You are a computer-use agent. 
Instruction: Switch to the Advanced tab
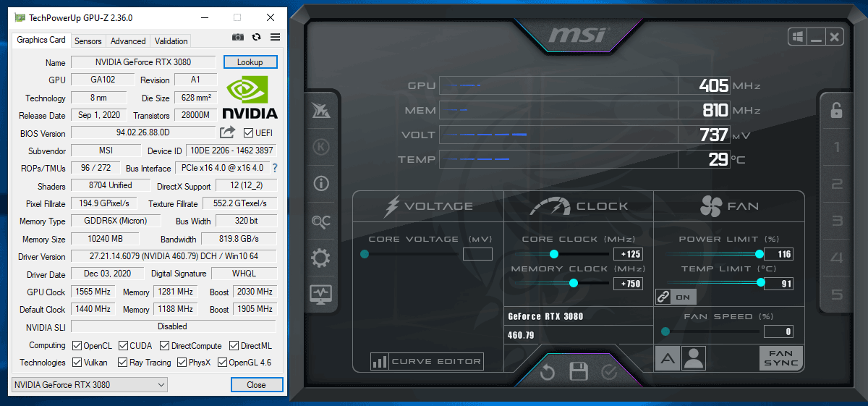coord(128,41)
